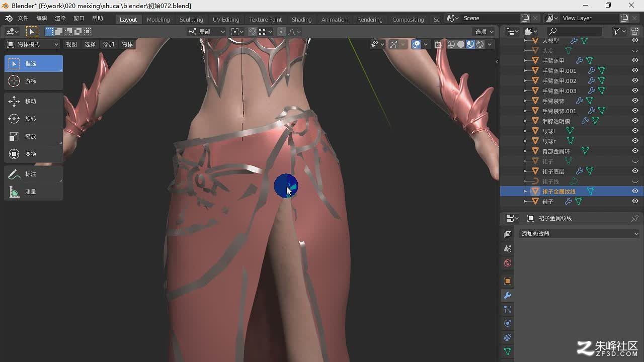Activate the 变换 transform tool
This screenshot has height=362, width=644.
click(34, 154)
